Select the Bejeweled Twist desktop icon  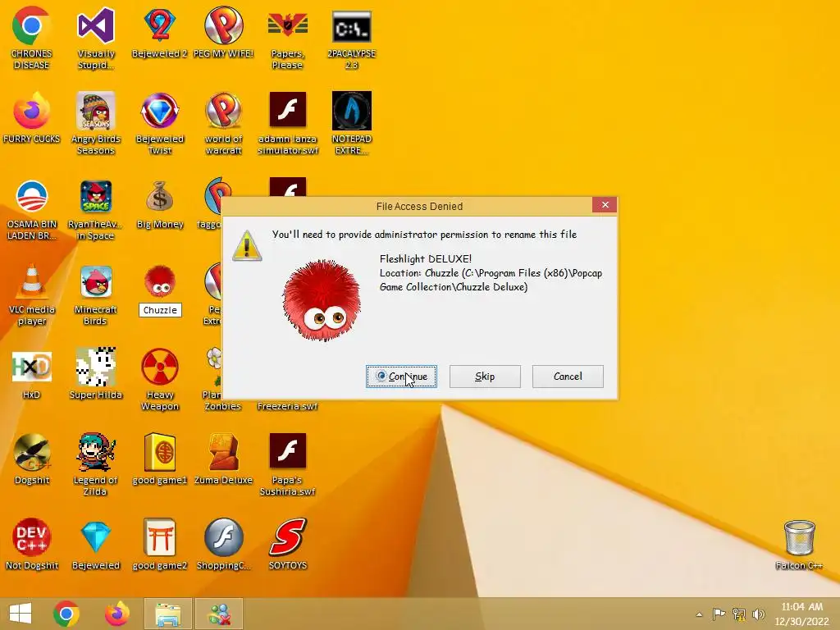[x=160, y=111]
